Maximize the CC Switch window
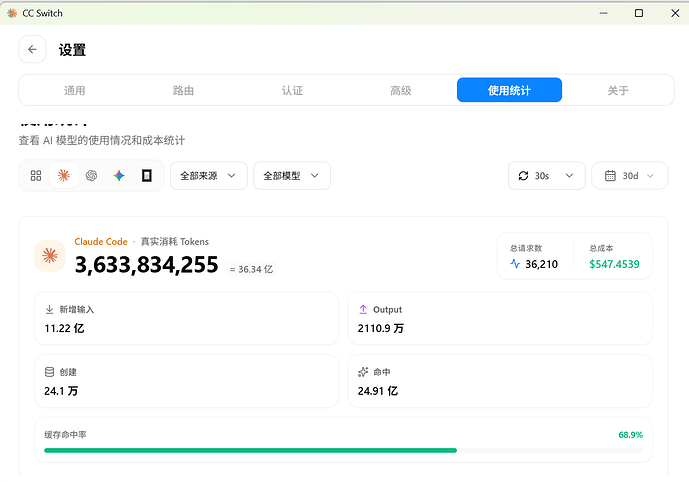689x482 pixels. click(639, 13)
